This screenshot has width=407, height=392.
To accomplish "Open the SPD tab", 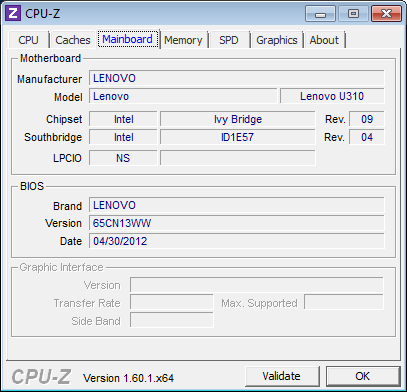I will pyautogui.click(x=229, y=40).
